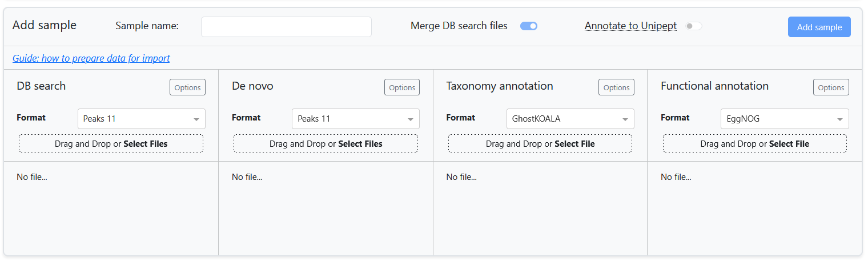Expand DB search format dropdown
The height and width of the screenshot is (261, 868).
(x=141, y=119)
